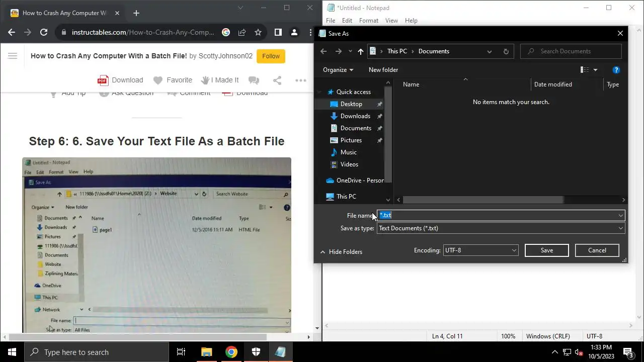
Task: Open File Explorer from taskbar
Action: pos(206,352)
